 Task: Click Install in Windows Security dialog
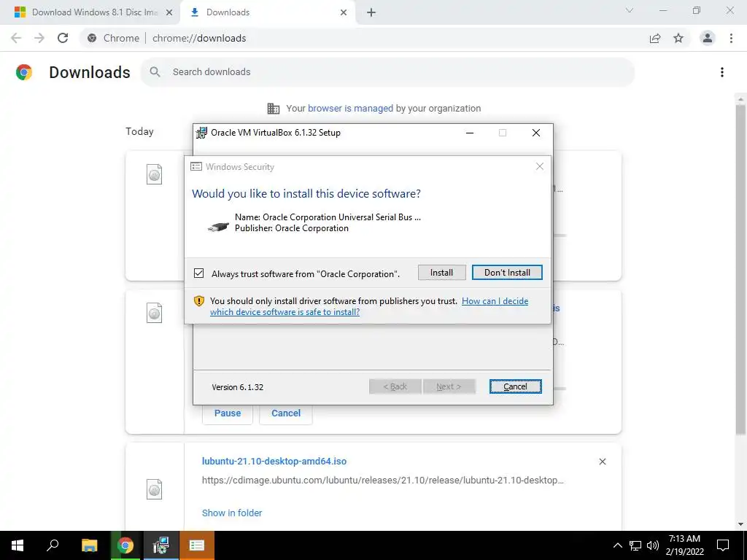[441, 273]
